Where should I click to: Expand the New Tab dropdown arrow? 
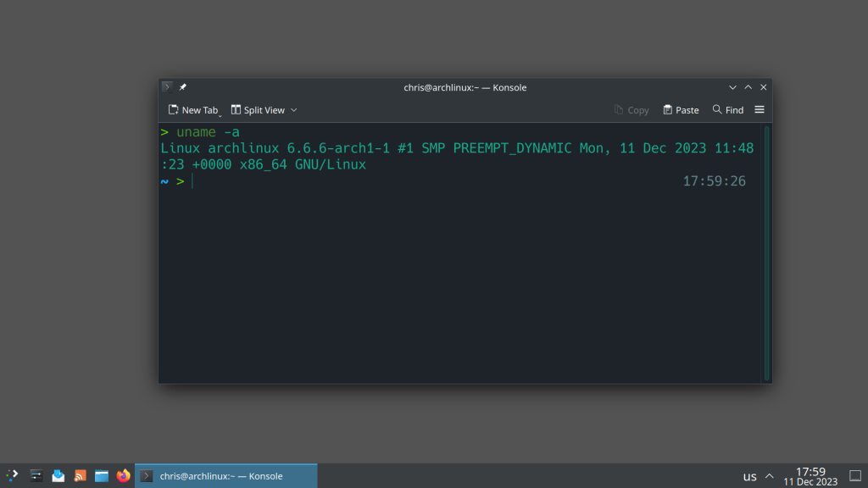click(220, 112)
